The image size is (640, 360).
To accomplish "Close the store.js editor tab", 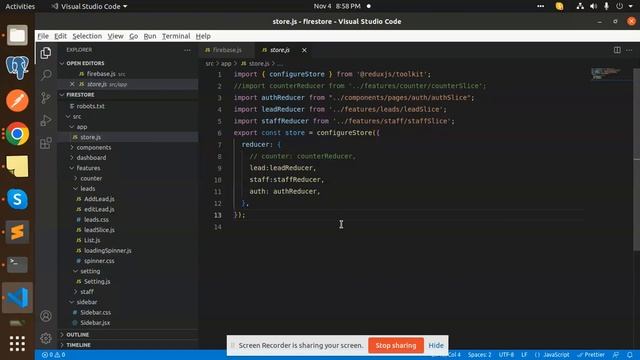I will pyautogui.click(x=304, y=50).
